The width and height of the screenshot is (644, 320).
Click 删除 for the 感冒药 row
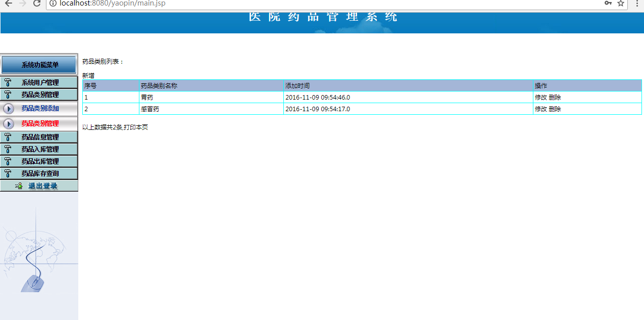555,109
